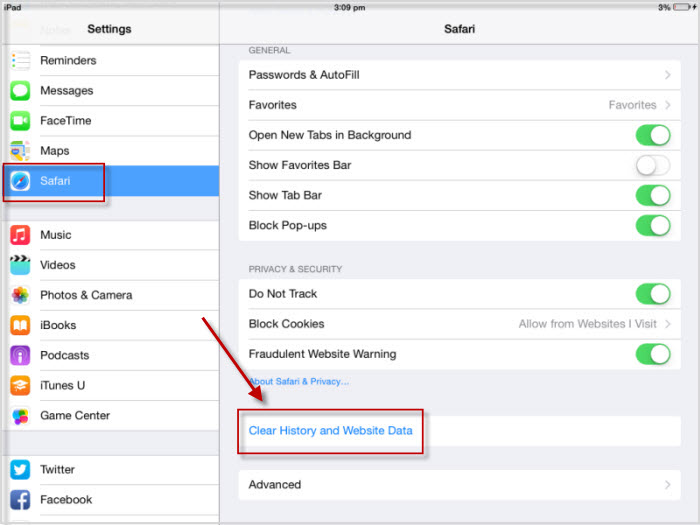Select iTunes U in the sidebar
Viewport: 700px width, 525px height.
pos(111,385)
